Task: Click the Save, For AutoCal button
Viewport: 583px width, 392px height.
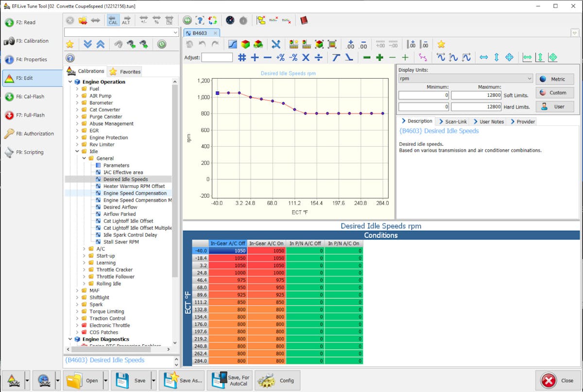Action: (229, 380)
